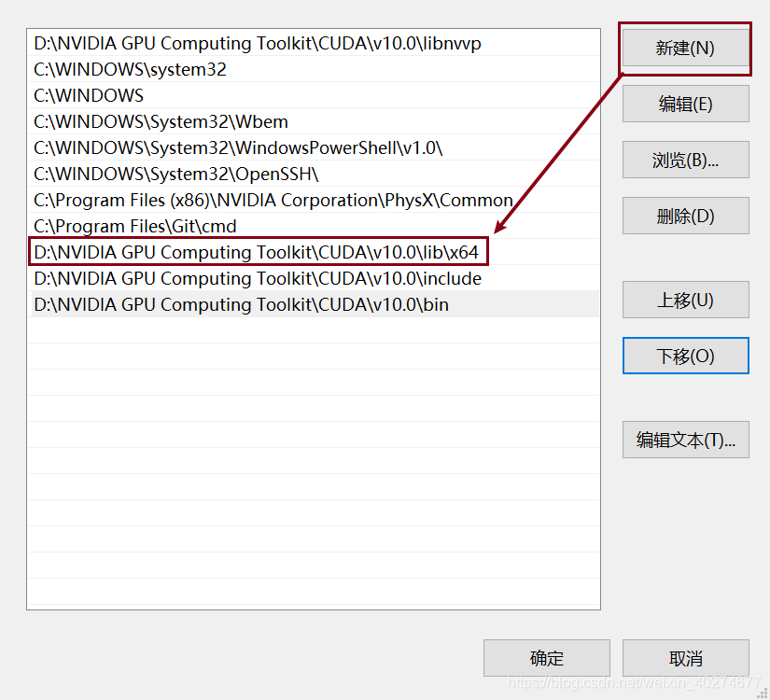This screenshot has width=770, height=700.
Task: Confirm with the 确定 button
Action: 547,658
